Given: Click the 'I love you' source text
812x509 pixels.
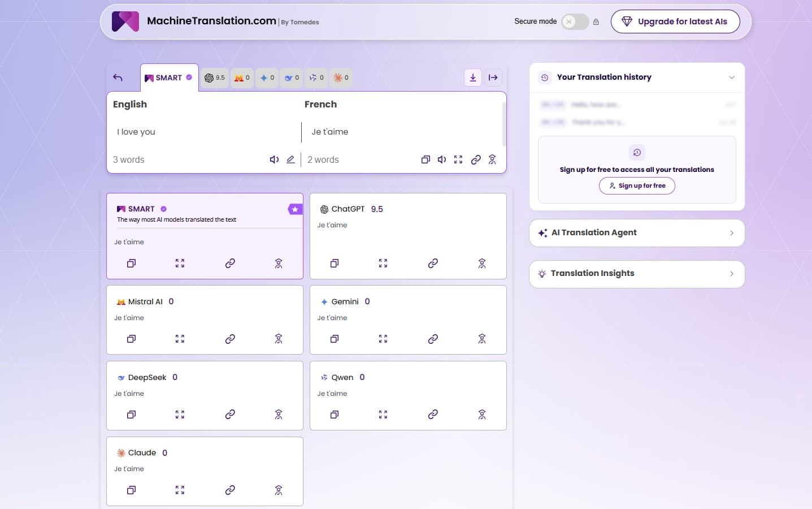Looking at the screenshot, I should (x=136, y=132).
